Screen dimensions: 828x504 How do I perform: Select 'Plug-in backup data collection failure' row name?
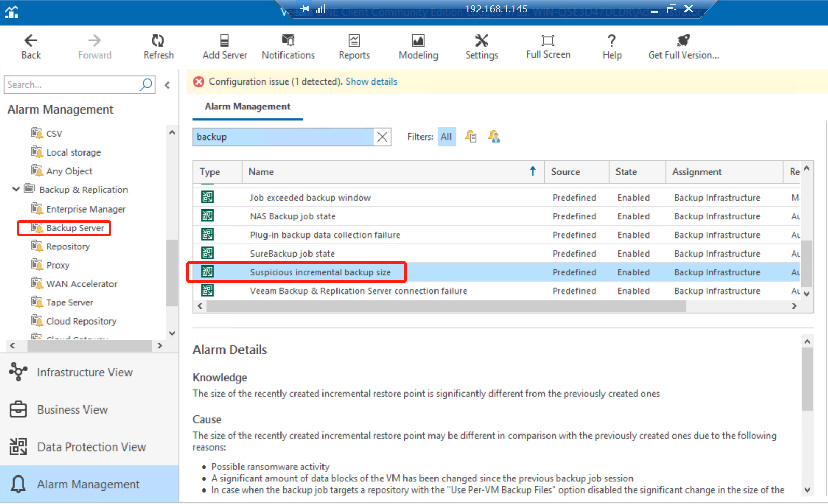325,235
